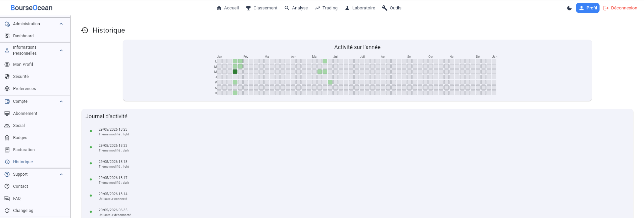Click the Support help-circle icon
644x218 pixels.
7,174
